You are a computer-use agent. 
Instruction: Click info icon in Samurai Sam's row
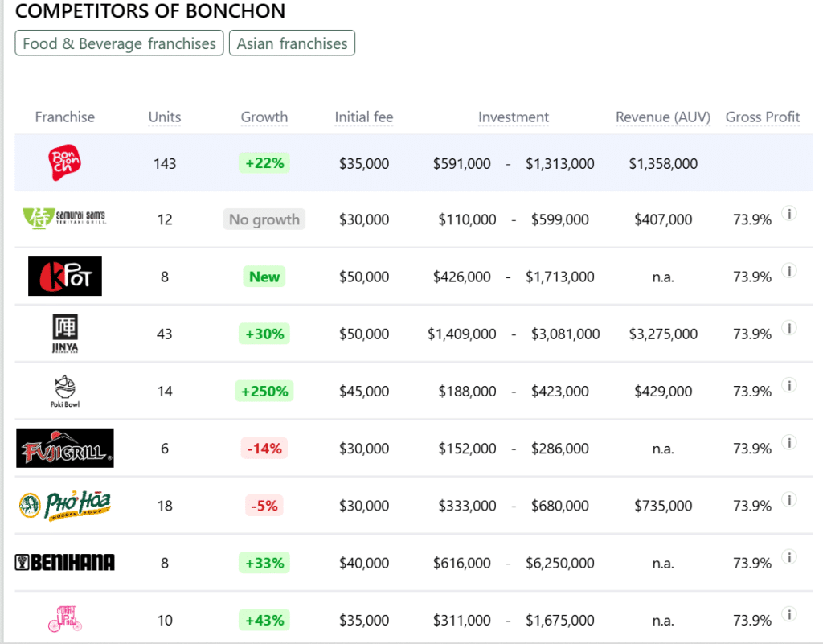789,213
